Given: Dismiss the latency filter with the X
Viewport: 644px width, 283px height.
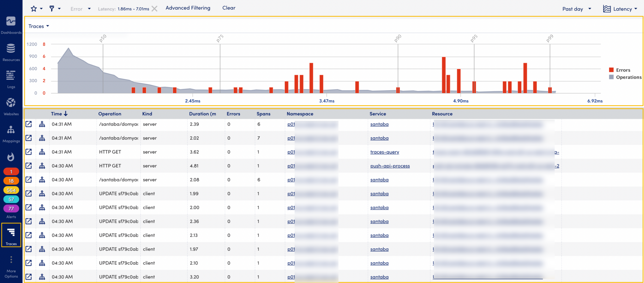Looking at the screenshot, I should [154, 8].
